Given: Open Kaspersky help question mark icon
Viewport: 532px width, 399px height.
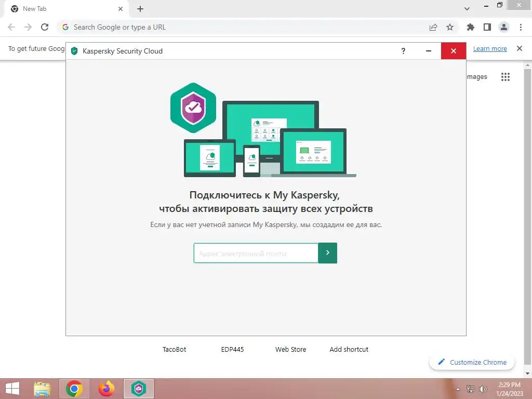Looking at the screenshot, I should (403, 51).
